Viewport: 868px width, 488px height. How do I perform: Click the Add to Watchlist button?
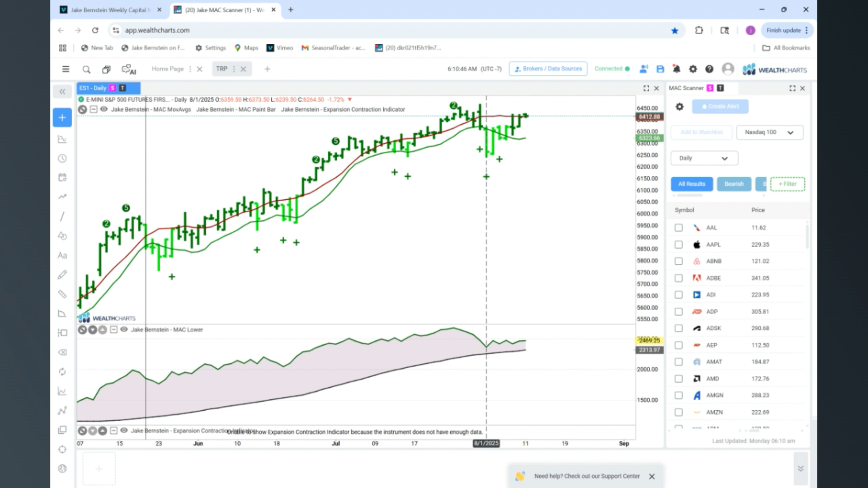(702, 132)
